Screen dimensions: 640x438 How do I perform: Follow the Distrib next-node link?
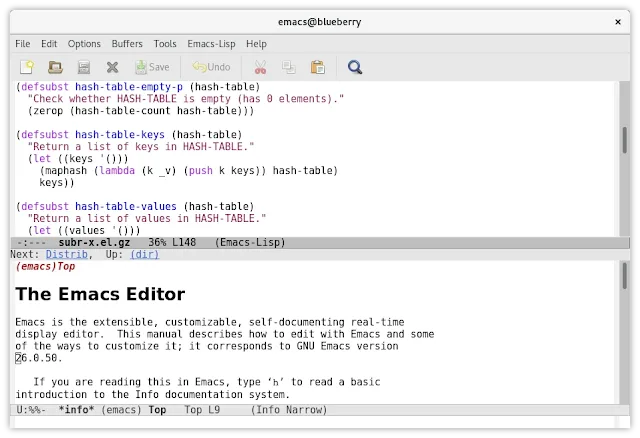[67, 254]
